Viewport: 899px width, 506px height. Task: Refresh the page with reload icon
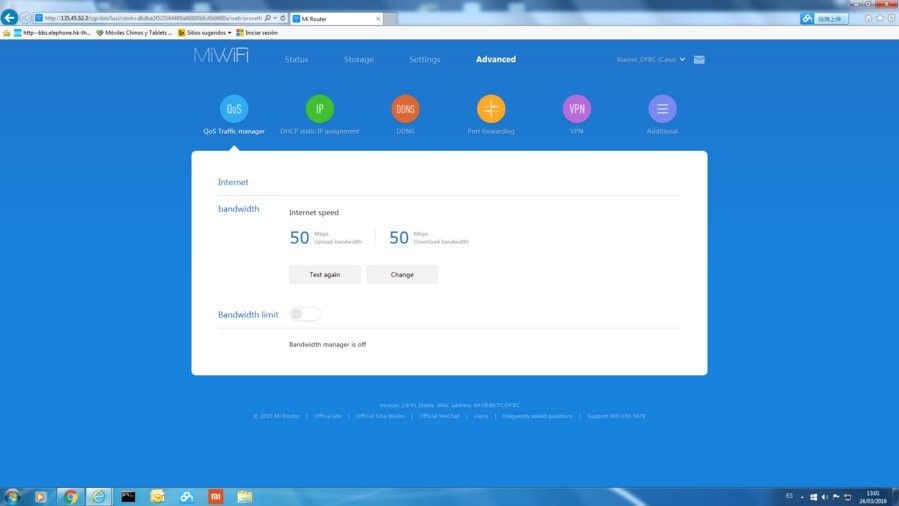pos(283,18)
